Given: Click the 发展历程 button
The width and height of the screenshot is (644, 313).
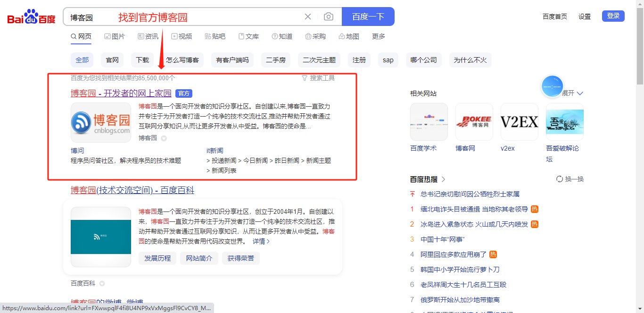Looking at the screenshot, I should (157, 258).
